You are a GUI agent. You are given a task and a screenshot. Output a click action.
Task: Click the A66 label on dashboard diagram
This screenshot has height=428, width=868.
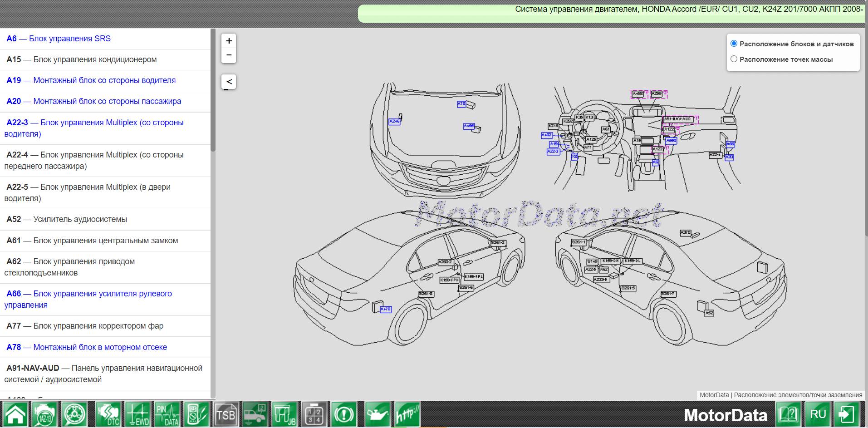[730, 144]
